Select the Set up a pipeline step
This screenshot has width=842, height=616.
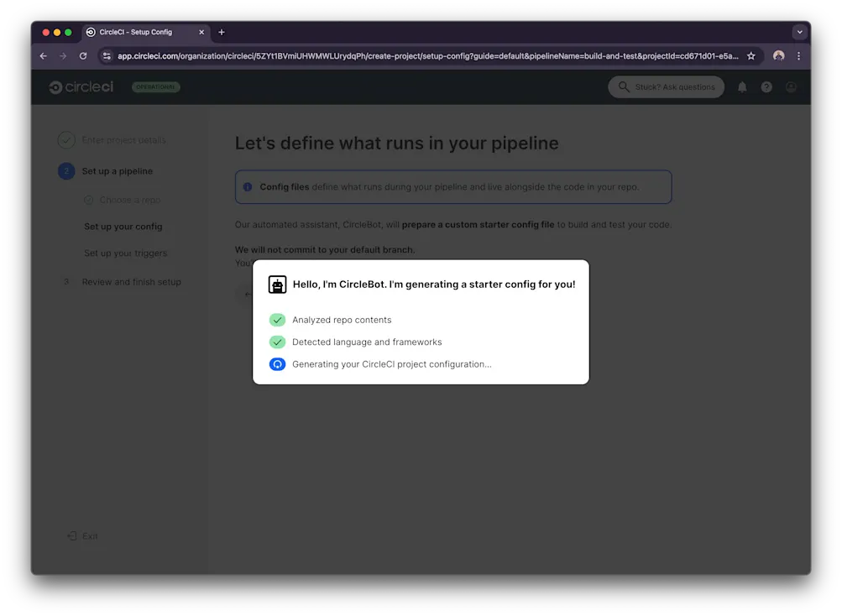coord(117,171)
